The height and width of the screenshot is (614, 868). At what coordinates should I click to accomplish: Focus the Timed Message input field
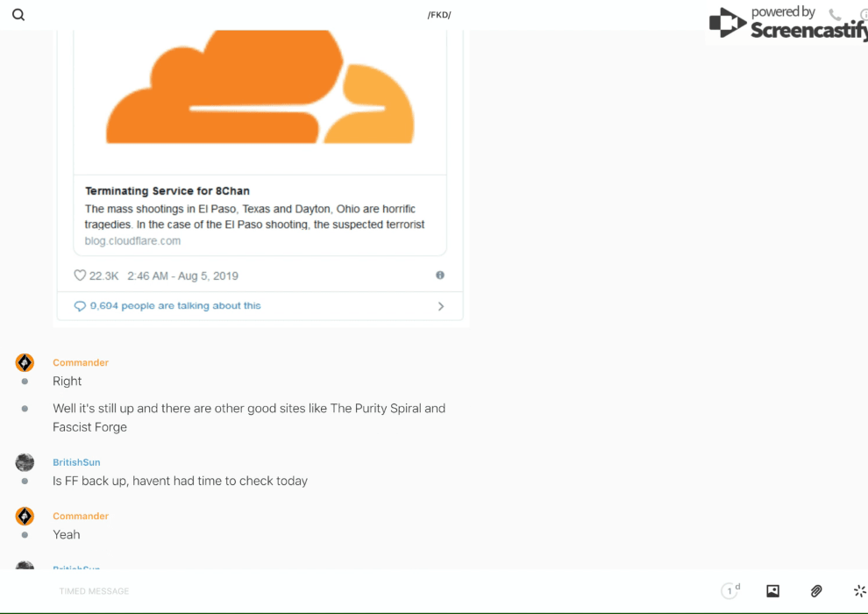pyautogui.click(x=351, y=591)
